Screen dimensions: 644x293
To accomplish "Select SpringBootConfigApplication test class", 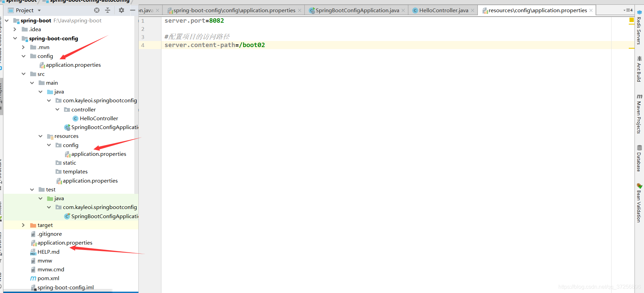I will pyautogui.click(x=101, y=216).
